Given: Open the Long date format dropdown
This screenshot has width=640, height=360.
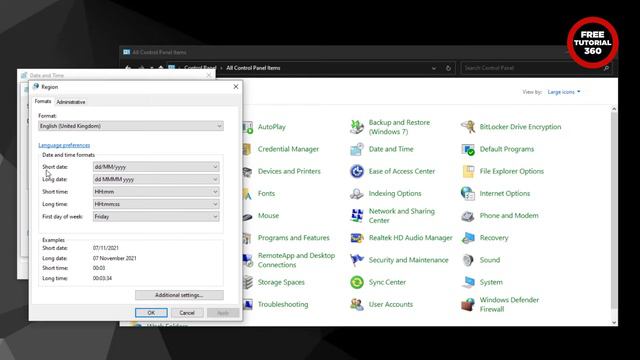Looking at the screenshot, I should pos(156,179).
